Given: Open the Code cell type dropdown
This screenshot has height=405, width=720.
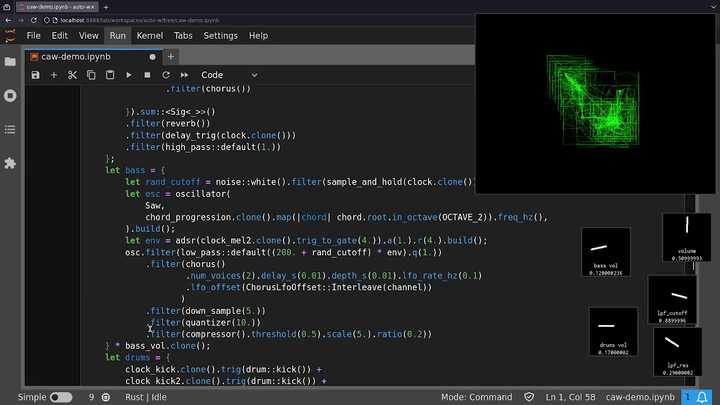Looking at the screenshot, I should coord(229,75).
